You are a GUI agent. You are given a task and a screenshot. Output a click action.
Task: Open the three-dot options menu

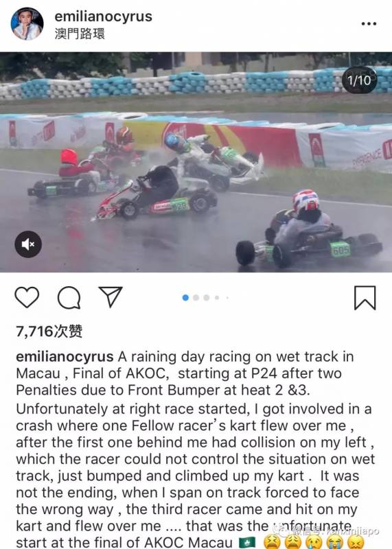369,24
